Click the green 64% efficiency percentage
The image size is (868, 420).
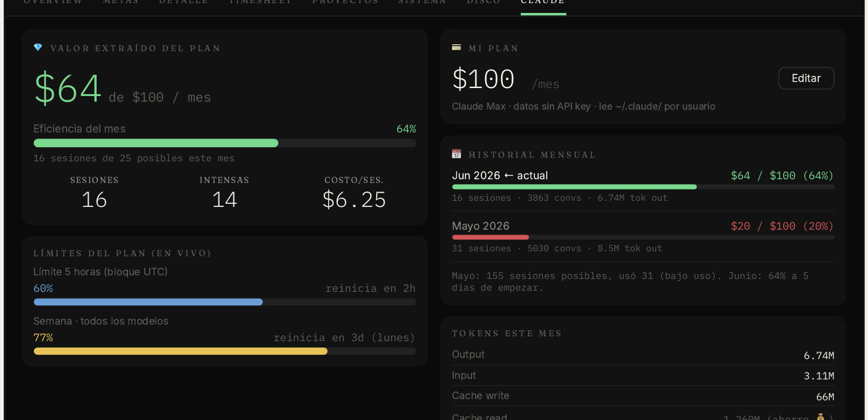(406, 129)
